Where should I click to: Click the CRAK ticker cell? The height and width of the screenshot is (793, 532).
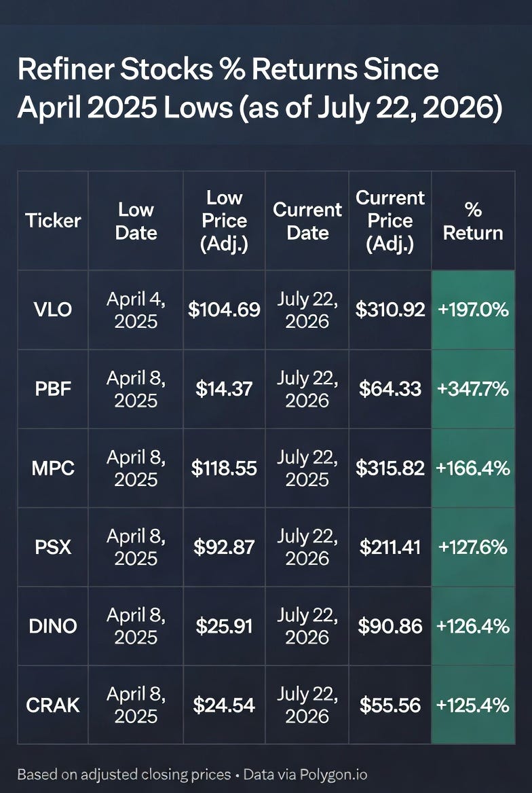point(53,705)
